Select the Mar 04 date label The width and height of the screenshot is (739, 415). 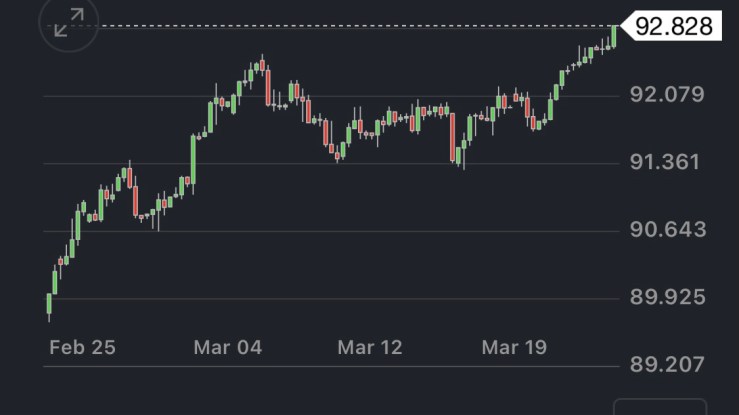226,347
